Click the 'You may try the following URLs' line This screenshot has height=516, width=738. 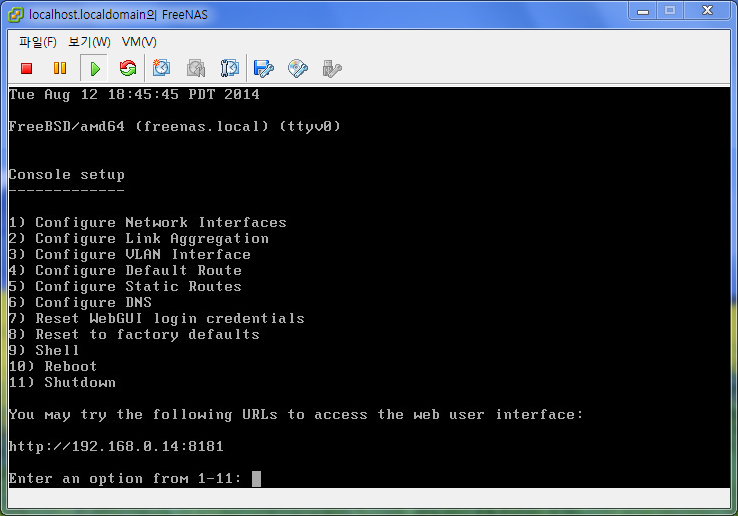tap(296, 415)
